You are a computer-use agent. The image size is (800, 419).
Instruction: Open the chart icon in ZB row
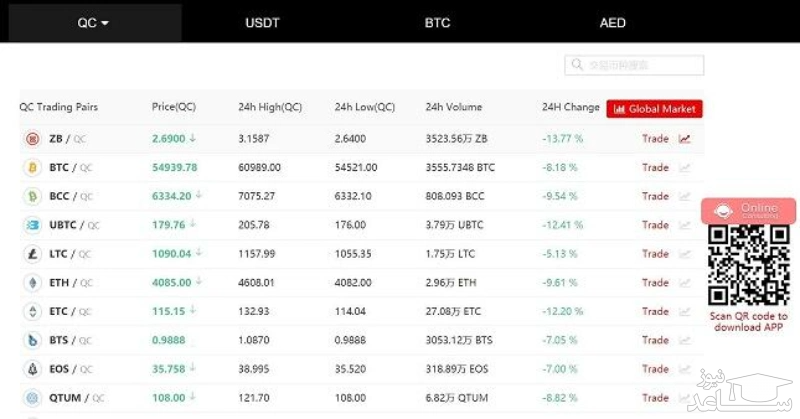pyautogui.click(x=684, y=139)
